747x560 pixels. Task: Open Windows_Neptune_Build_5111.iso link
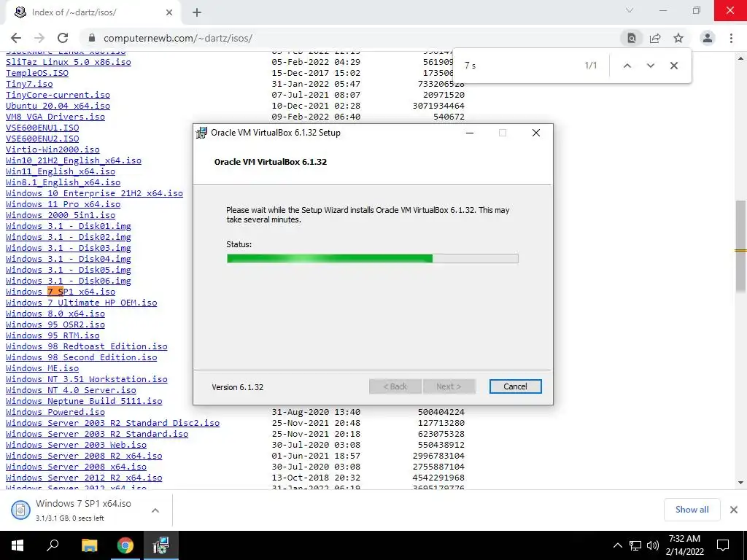click(84, 402)
